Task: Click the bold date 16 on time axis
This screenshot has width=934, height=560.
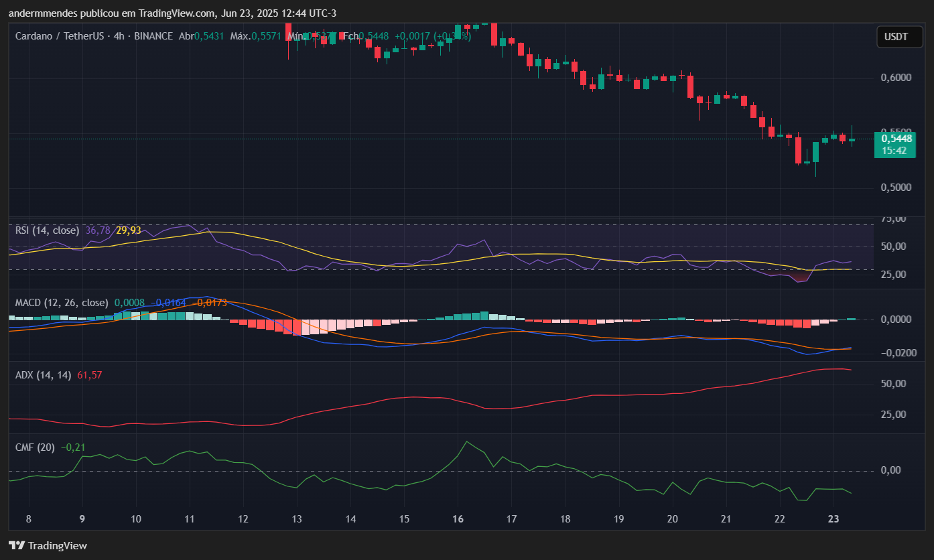Action: point(458,519)
